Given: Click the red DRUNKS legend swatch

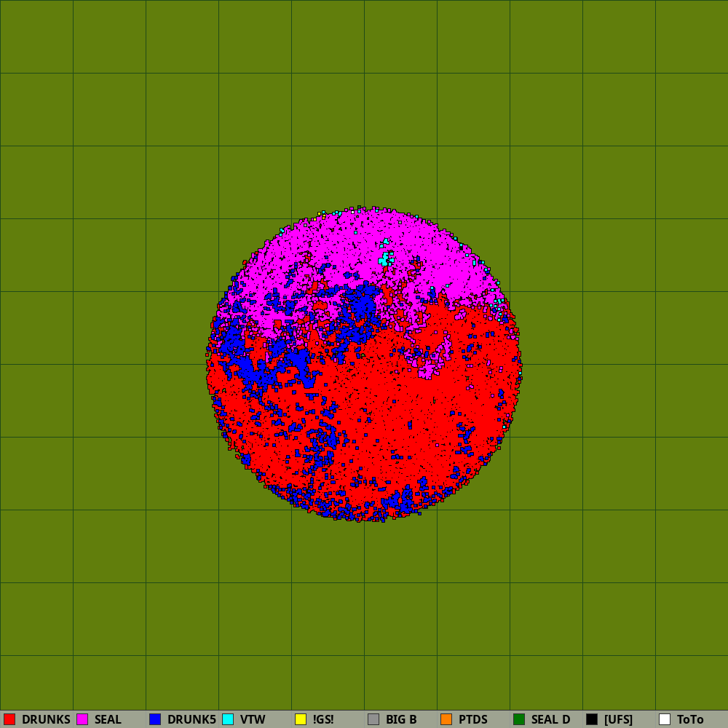Looking at the screenshot, I should click(x=9, y=719).
